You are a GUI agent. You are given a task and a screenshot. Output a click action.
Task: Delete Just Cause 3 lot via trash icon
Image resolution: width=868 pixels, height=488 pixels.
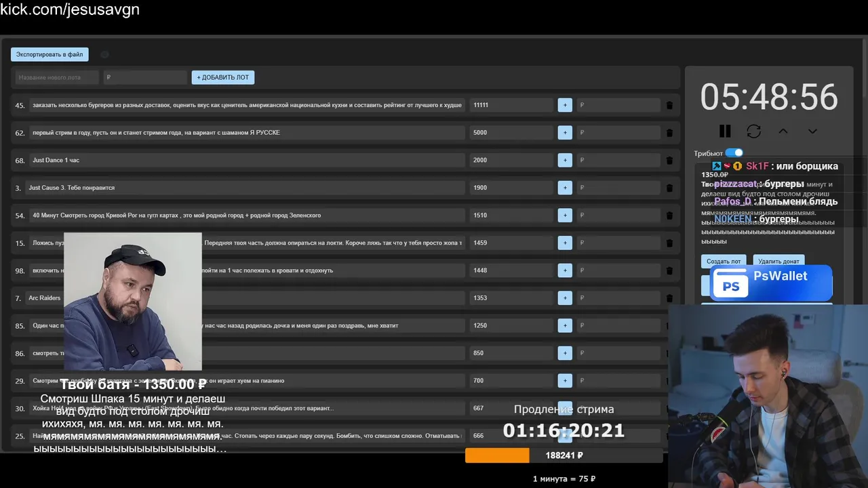point(669,188)
